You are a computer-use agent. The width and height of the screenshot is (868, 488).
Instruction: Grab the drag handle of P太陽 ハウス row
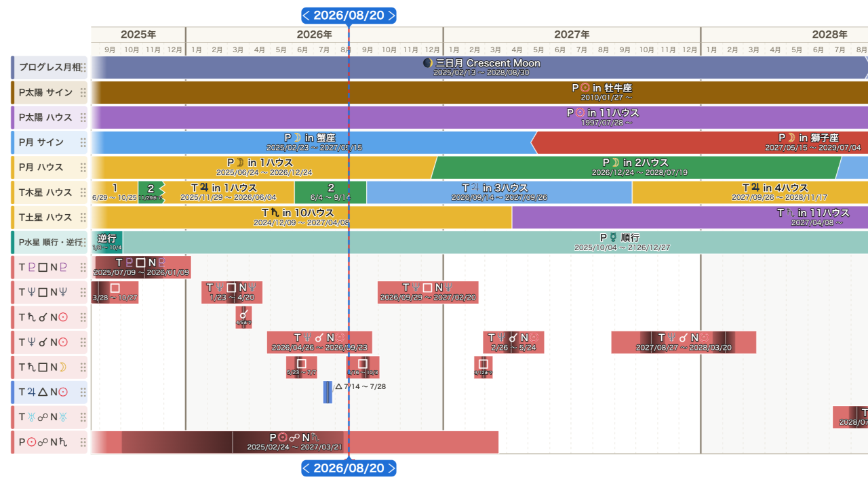point(83,117)
